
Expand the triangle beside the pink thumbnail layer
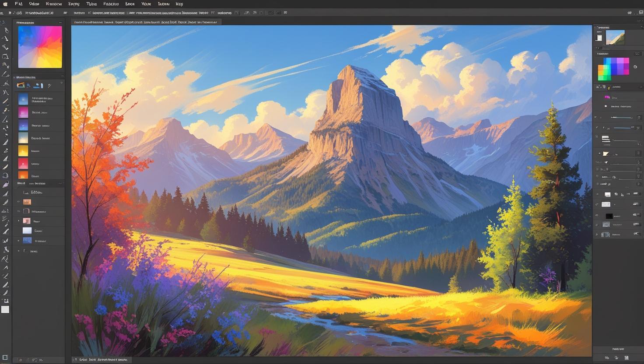coord(18,221)
